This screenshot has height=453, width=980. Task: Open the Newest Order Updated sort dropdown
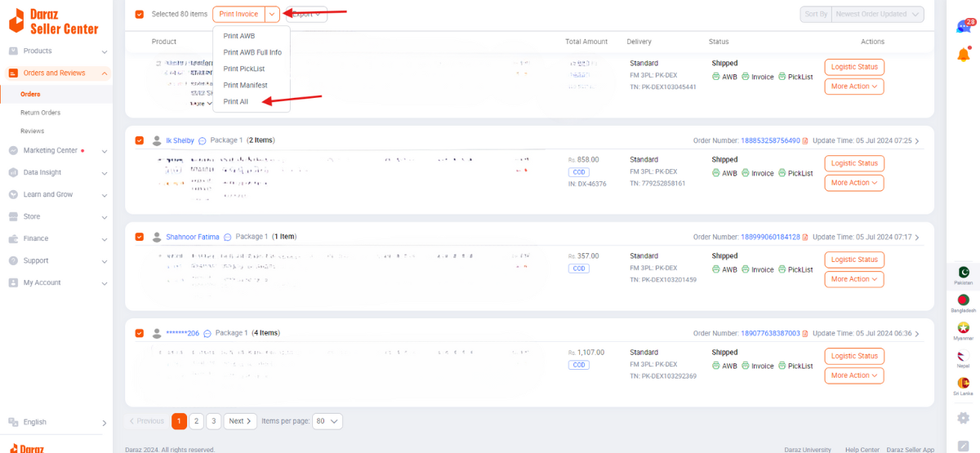(879, 14)
